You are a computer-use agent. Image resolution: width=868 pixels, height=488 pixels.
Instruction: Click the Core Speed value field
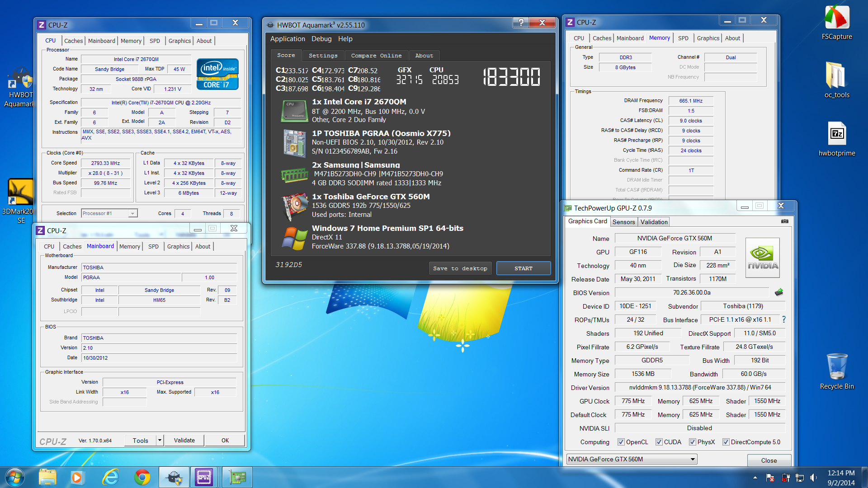[106, 163]
